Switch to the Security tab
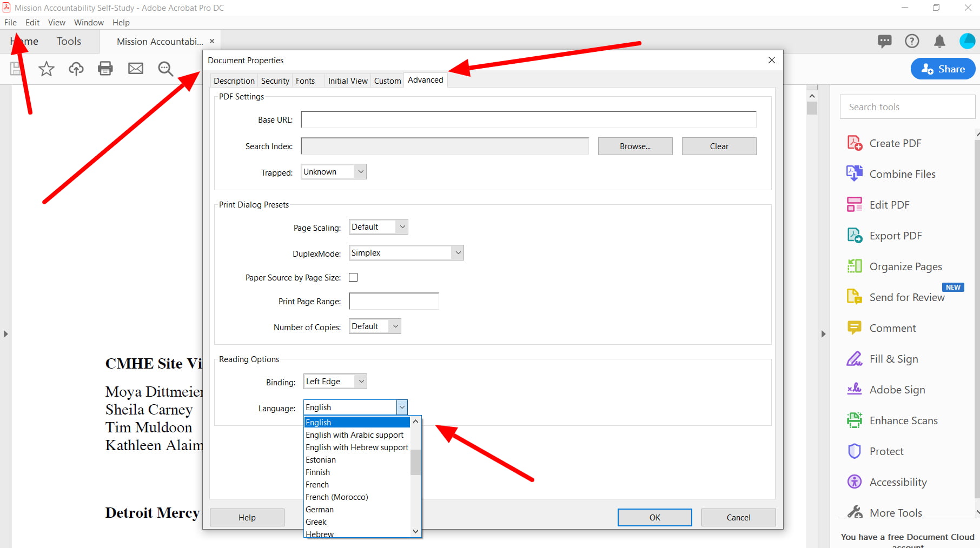Viewport: 980px width, 548px height. point(275,81)
